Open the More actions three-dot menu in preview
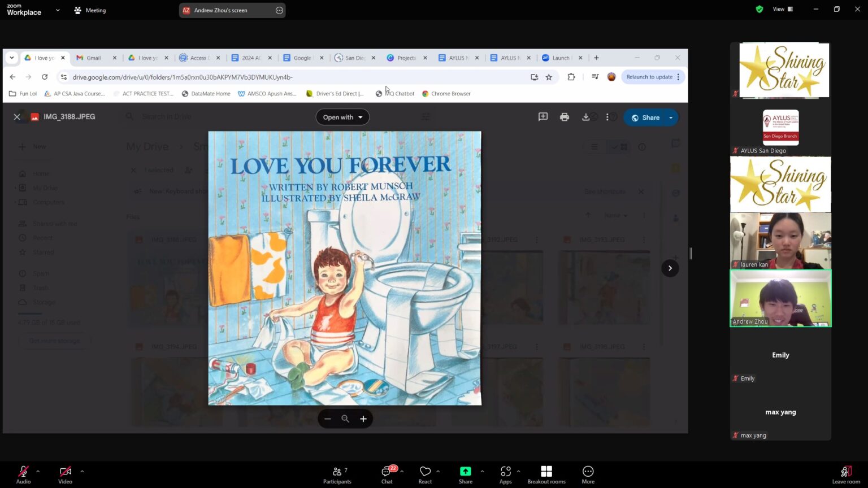The image size is (868, 488). [607, 117]
